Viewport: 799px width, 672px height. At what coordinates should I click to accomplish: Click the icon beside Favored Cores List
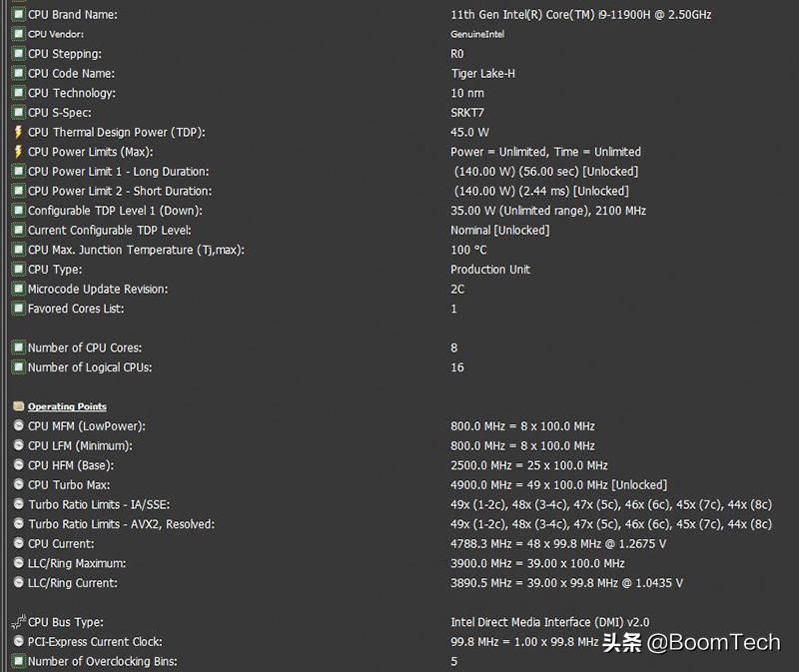pos(18,309)
